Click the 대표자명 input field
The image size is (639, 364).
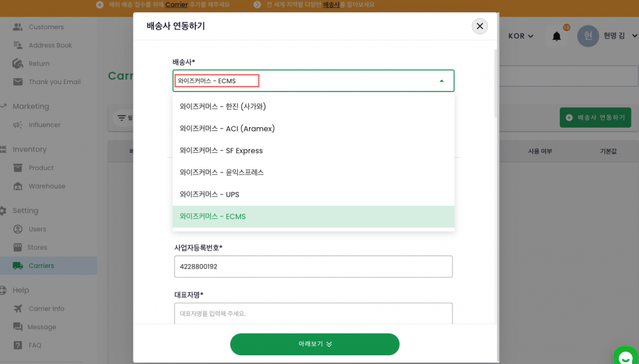tap(313, 314)
